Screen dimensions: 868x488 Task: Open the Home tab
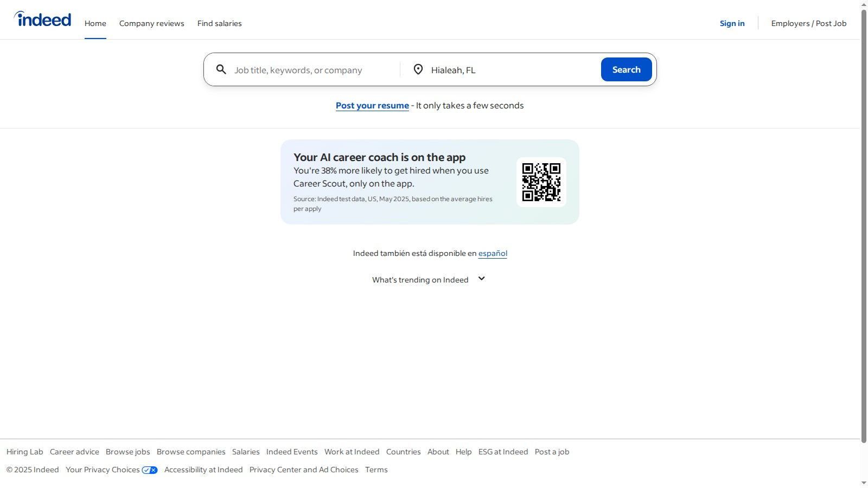click(x=95, y=23)
